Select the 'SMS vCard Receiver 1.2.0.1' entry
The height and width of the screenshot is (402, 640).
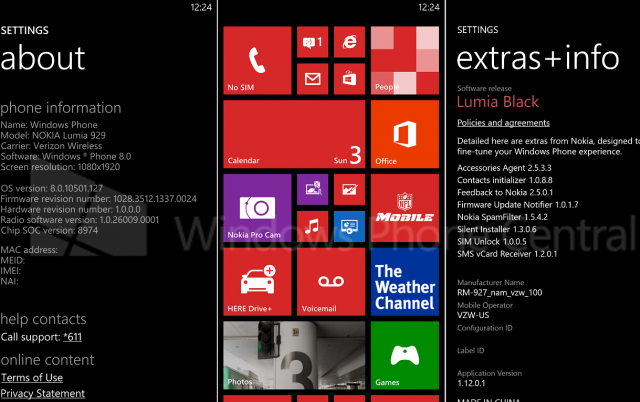(507, 253)
